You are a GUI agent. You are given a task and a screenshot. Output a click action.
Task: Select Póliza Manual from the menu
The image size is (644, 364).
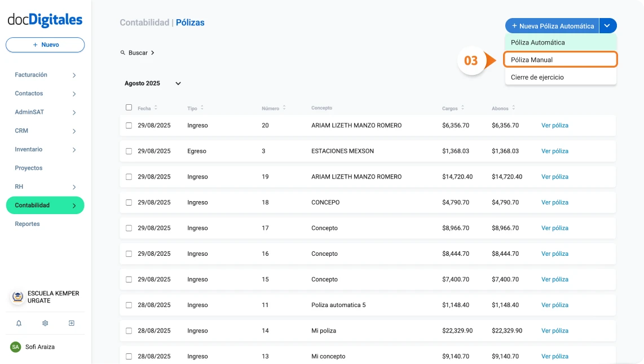(560, 59)
